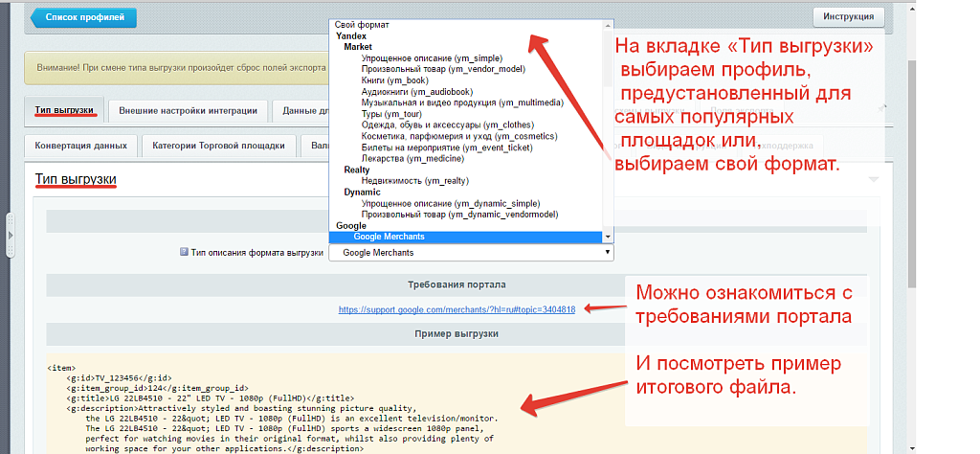Switch to the Тип выгрузки tab
This screenshot has width=980, height=454.
coord(64,110)
